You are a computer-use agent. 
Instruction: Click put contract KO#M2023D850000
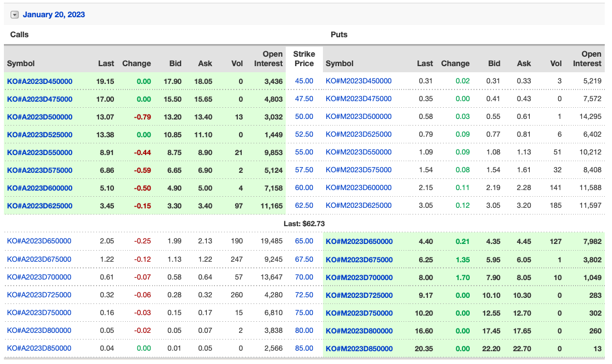(x=359, y=349)
